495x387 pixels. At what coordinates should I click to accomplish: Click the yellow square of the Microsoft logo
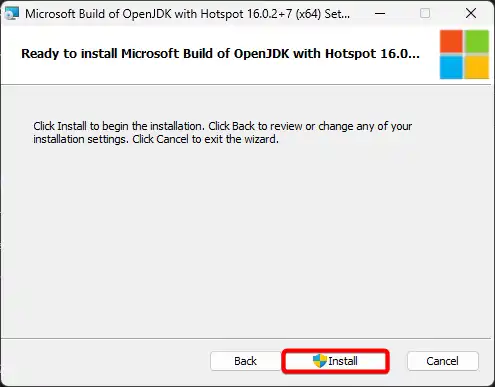[x=477, y=67]
